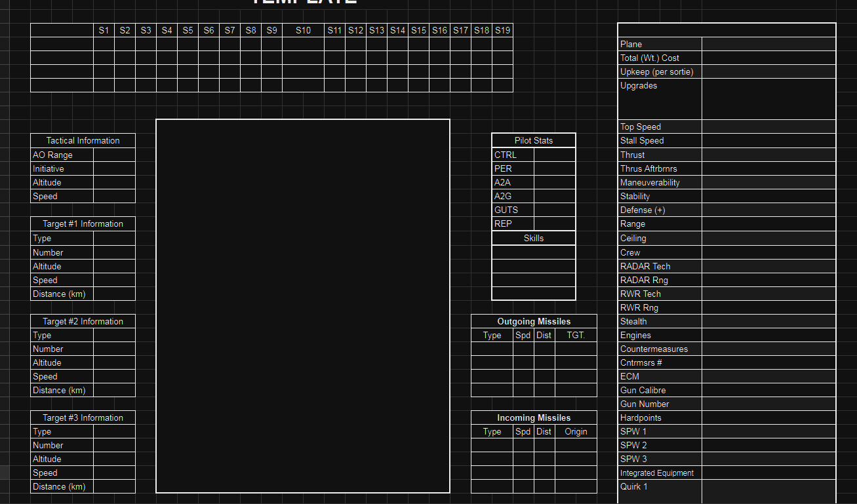Select the Plane label cell
This screenshot has width=857, height=504.
click(x=660, y=44)
